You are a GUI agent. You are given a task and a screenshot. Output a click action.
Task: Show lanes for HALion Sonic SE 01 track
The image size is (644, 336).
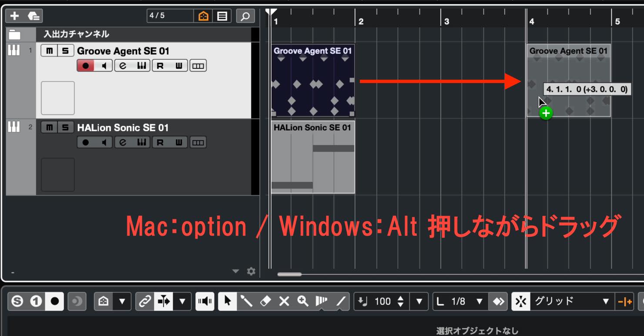(198, 142)
